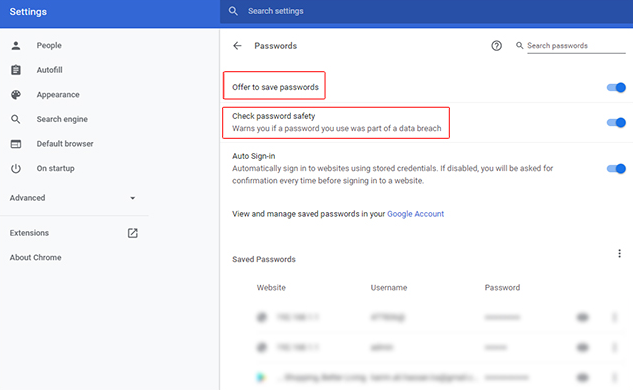Switch off the Auto Sign-in toggle
This screenshot has height=390, width=633.
click(616, 168)
